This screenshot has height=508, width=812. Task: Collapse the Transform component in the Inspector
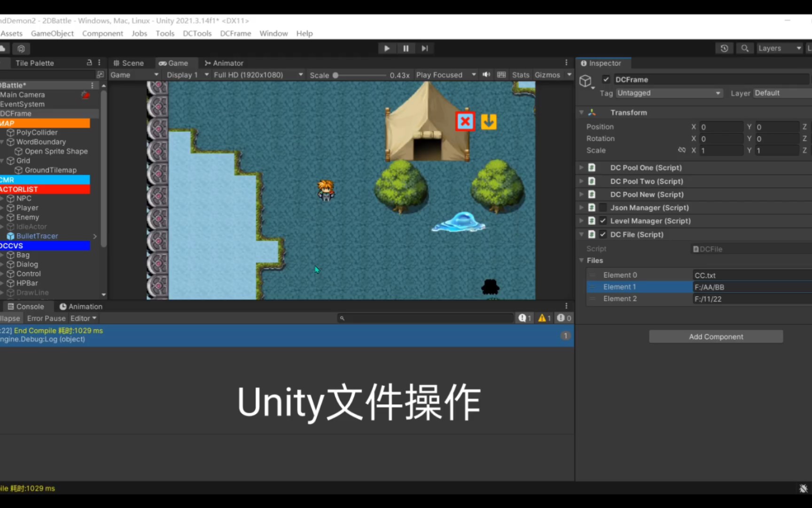tap(581, 112)
